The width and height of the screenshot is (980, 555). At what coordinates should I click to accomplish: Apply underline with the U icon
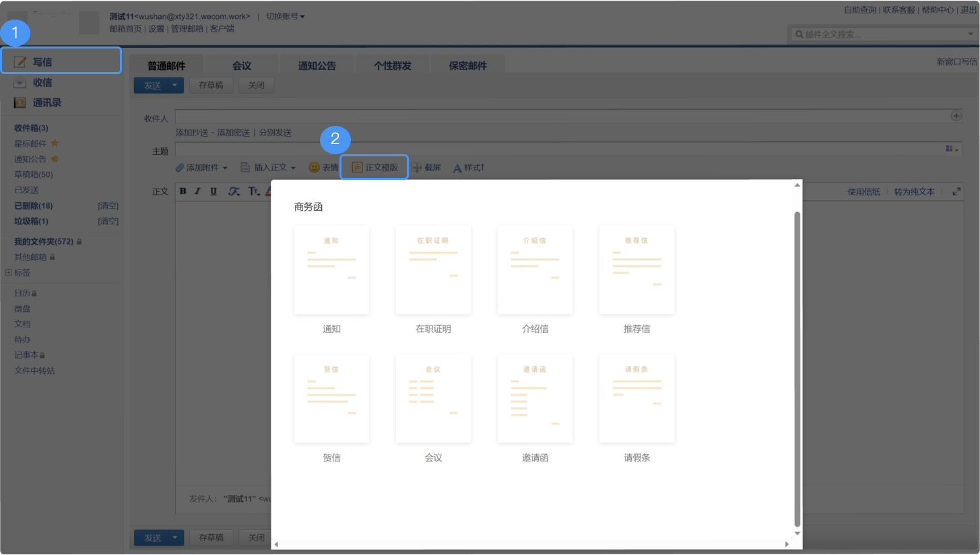pos(214,191)
